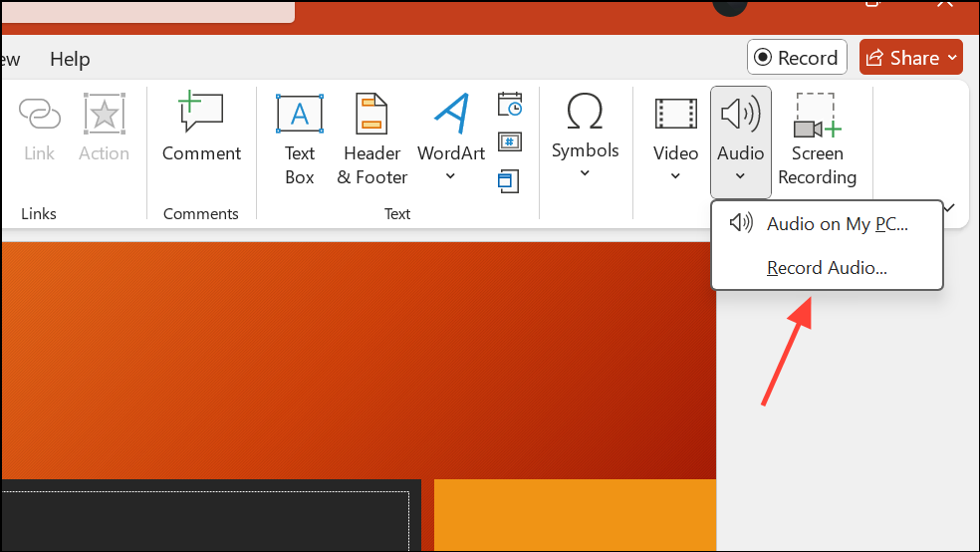Click the Record button

click(x=797, y=58)
